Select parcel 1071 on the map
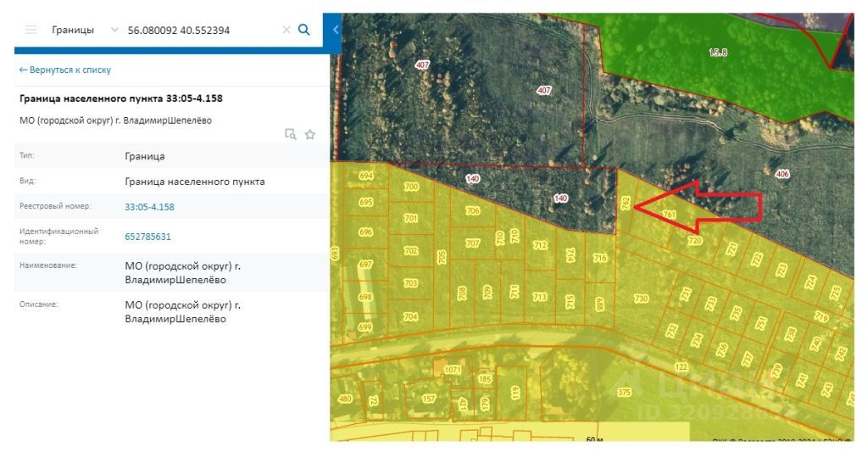This screenshot has width=868, height=458. point(453,370)
